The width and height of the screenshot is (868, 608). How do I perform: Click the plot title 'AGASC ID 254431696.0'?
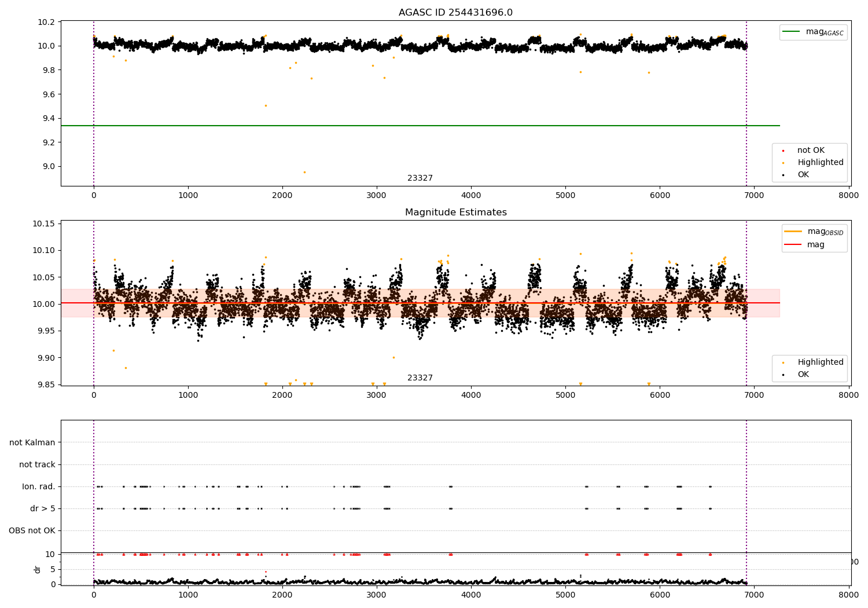coord(455,13)
